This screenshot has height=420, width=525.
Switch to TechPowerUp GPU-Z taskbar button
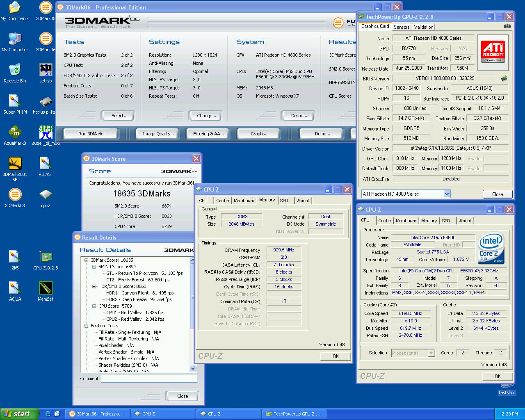coord(294,414)
